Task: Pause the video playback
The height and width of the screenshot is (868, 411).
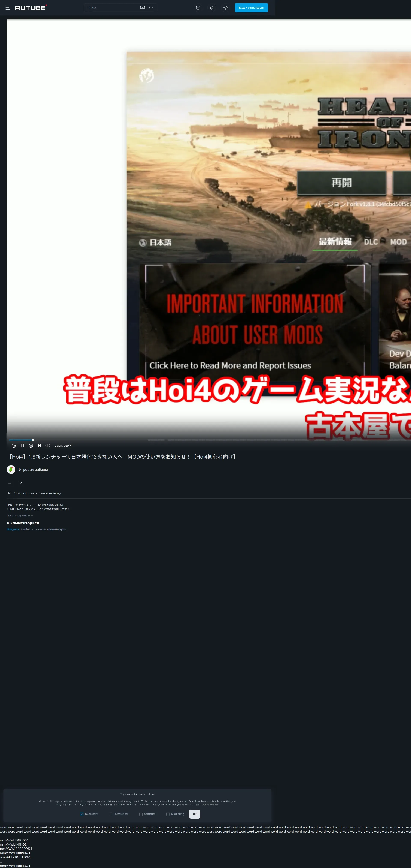Action: [x=22, y=445]
